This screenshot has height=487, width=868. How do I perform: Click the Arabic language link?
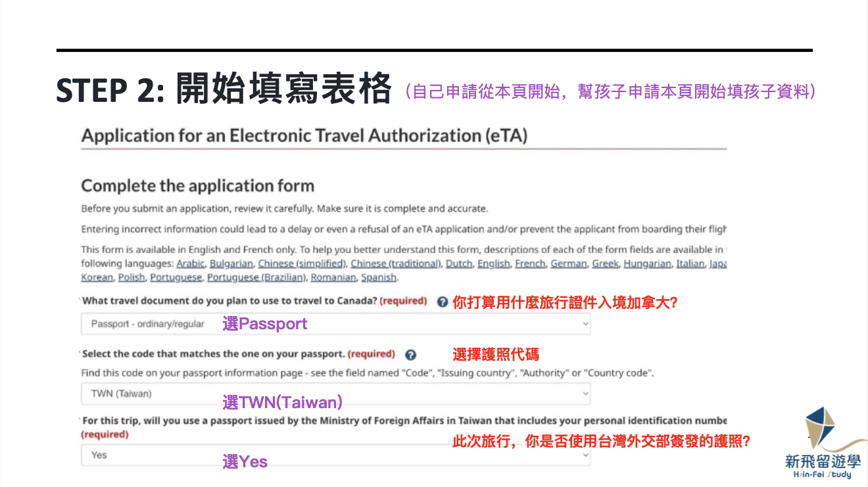(191, 264)
